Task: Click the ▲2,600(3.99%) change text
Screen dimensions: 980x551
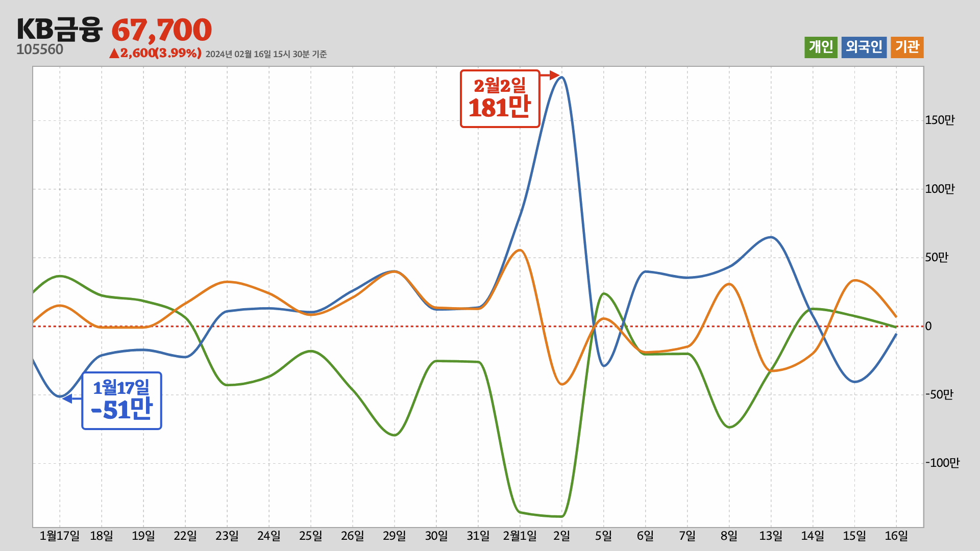Action: (155, 53)
